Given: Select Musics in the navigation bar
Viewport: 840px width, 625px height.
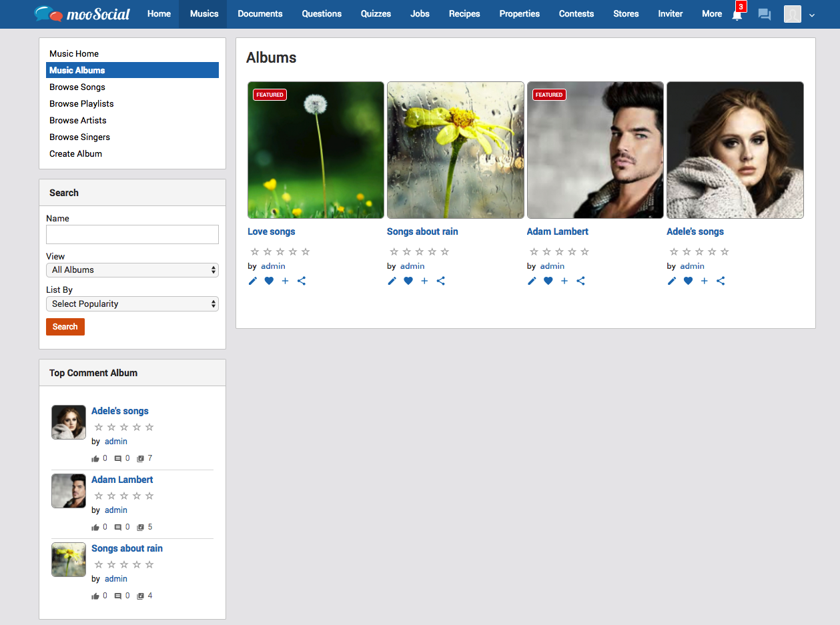Looking at the screenshot, I should [204, 14].
